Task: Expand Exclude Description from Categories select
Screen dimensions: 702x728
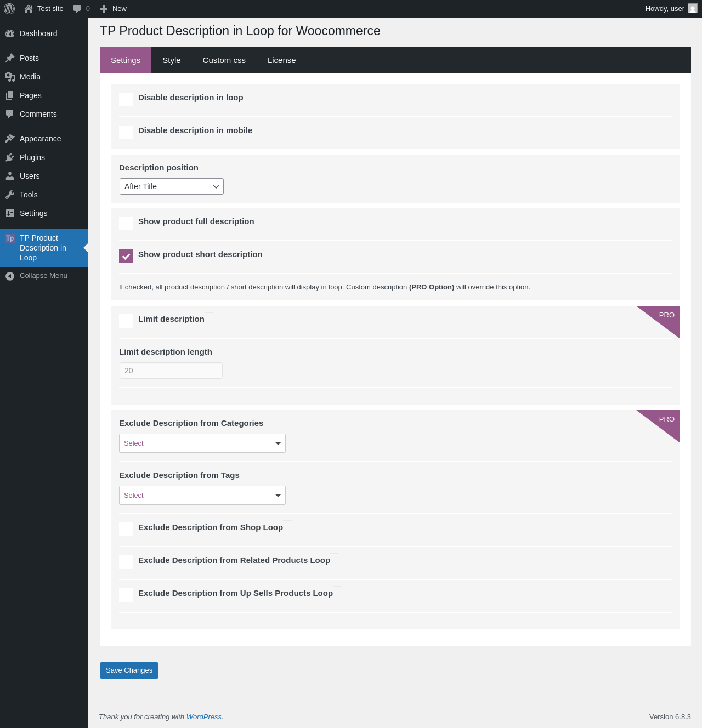Action: [202, 443]
